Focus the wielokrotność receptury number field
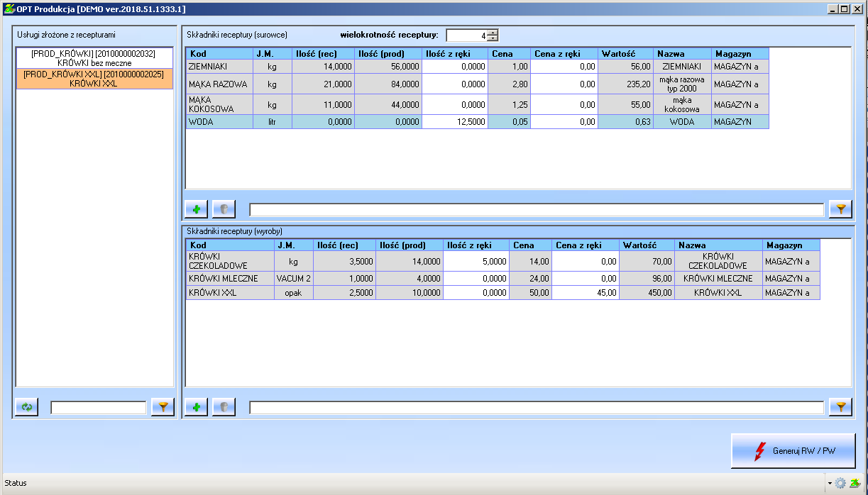This screenshot has height=495, width=868. [466, 35]
